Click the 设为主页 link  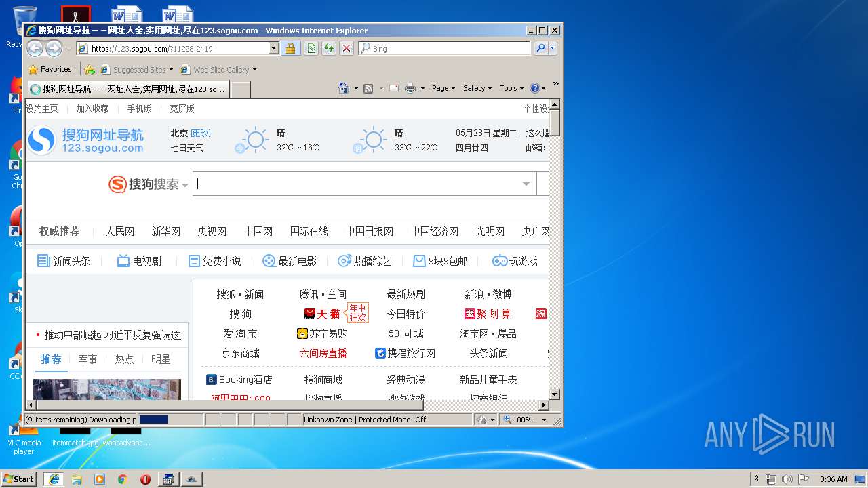click(x=42, y=108)
